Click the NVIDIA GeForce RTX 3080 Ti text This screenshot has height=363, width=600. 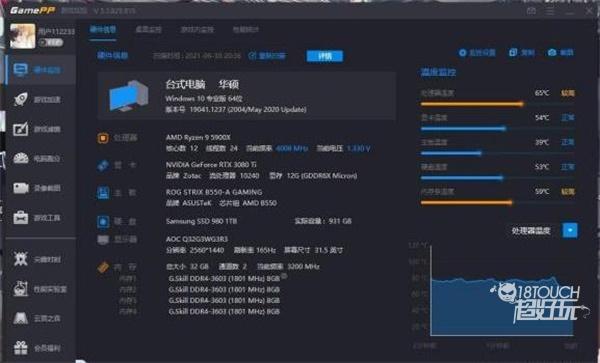point(211,164)
